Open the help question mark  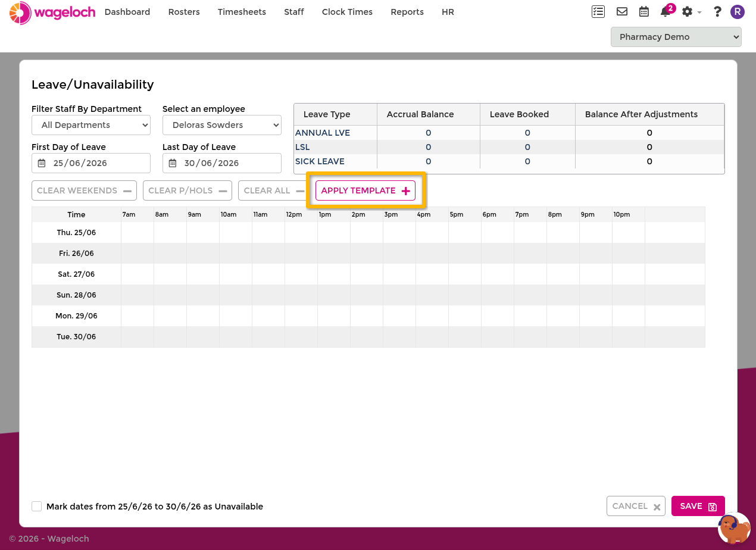point(717,11)
